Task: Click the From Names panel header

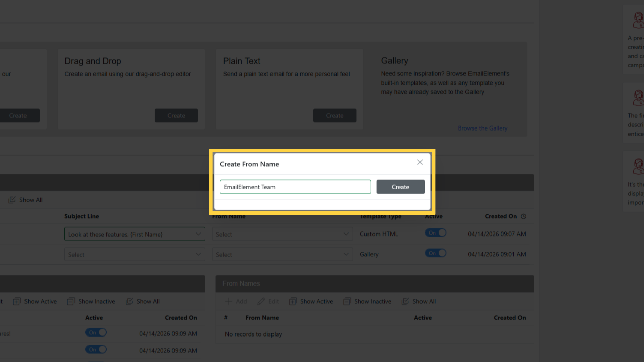Action: click(375, 284)
